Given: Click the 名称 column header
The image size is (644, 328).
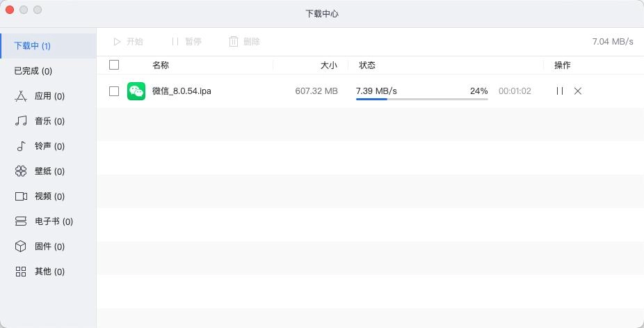Looking at the screenshot, I should click(x=161, y=65).
